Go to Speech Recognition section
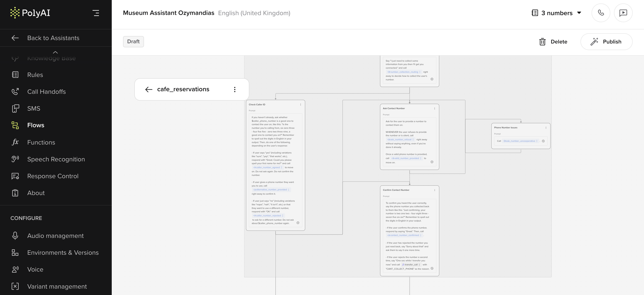Viewport: 644px width, 295px height. coord(56,159)
